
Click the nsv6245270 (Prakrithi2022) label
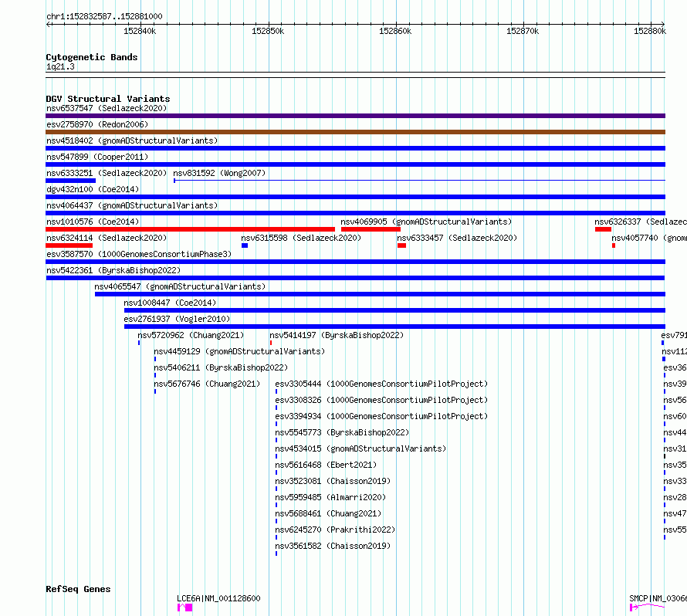point(335,530)
